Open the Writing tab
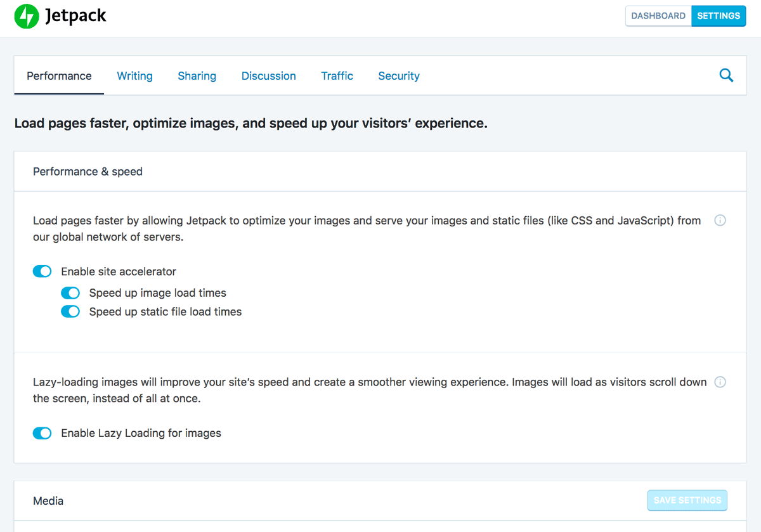The width and height of the screenshot is (761, 532). click(134, 76)
